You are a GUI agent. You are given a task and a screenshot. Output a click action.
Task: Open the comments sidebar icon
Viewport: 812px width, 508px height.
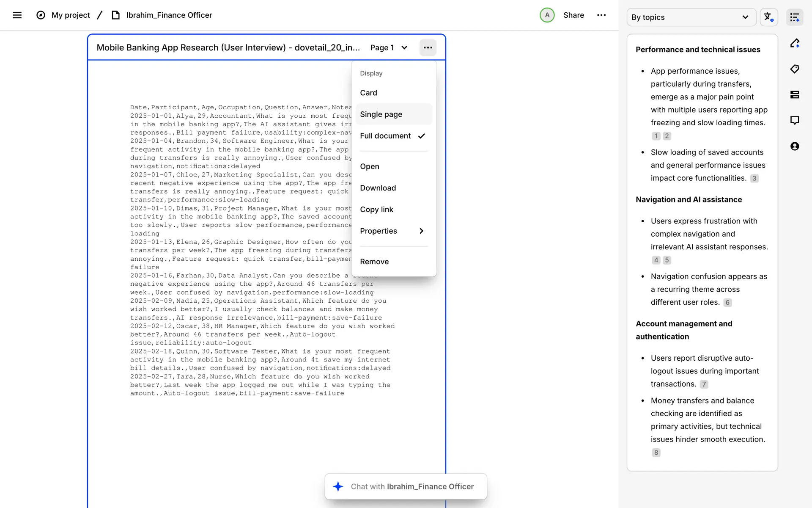tap(795, 121)
